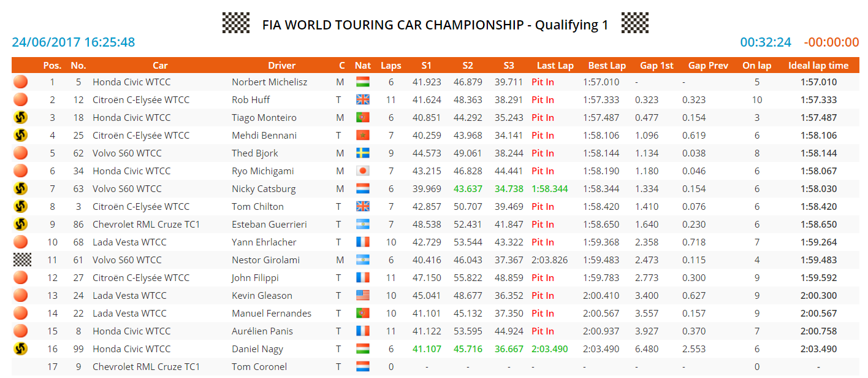Screen dimensions: 868x378
Task: Click Rob Huff's red Pit In status
Action: [542, 100]
